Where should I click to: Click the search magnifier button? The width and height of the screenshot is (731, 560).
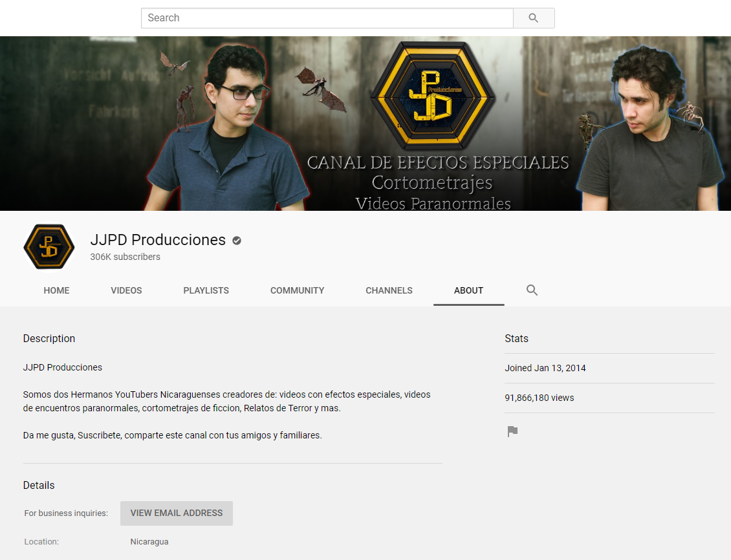coord(534,18)
